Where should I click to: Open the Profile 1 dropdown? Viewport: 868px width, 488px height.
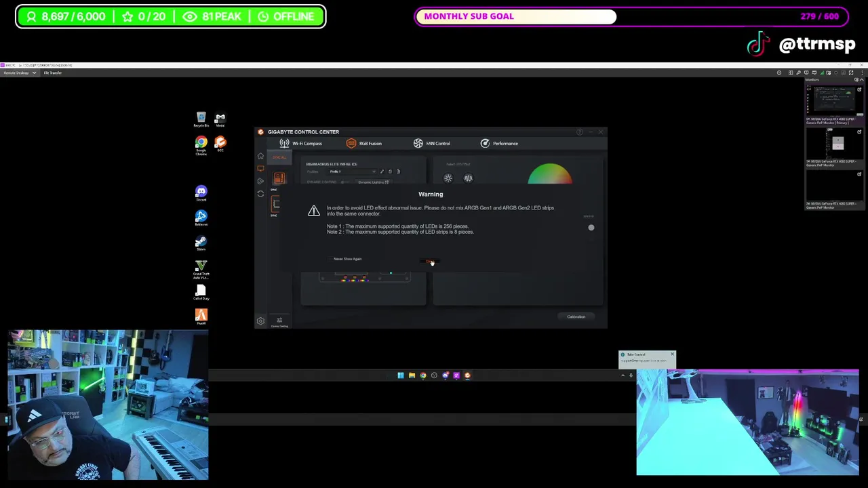[352, 171]
